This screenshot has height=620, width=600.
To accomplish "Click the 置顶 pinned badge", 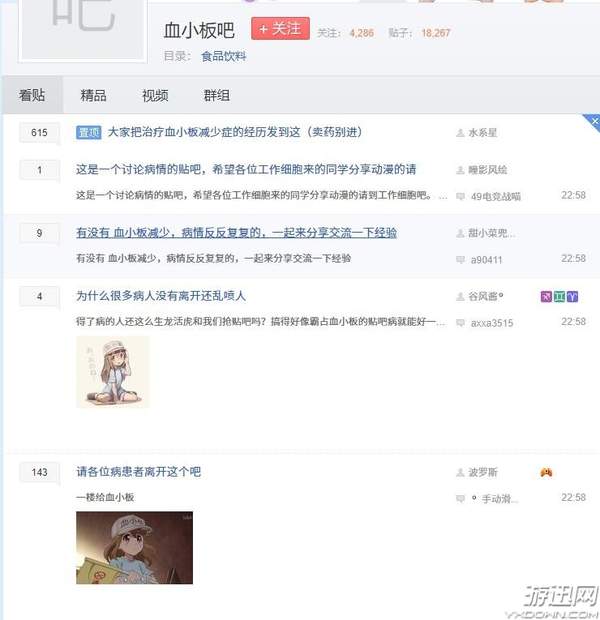I will pos(89,132).
